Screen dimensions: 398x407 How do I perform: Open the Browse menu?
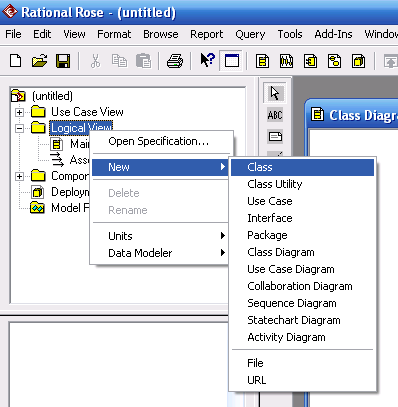[x=161, y=34]
